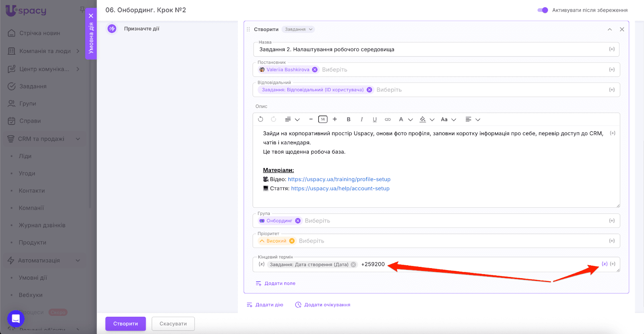
Task: Open the 'Завдання' type dropdown
Action: click(x=298, y=29)
